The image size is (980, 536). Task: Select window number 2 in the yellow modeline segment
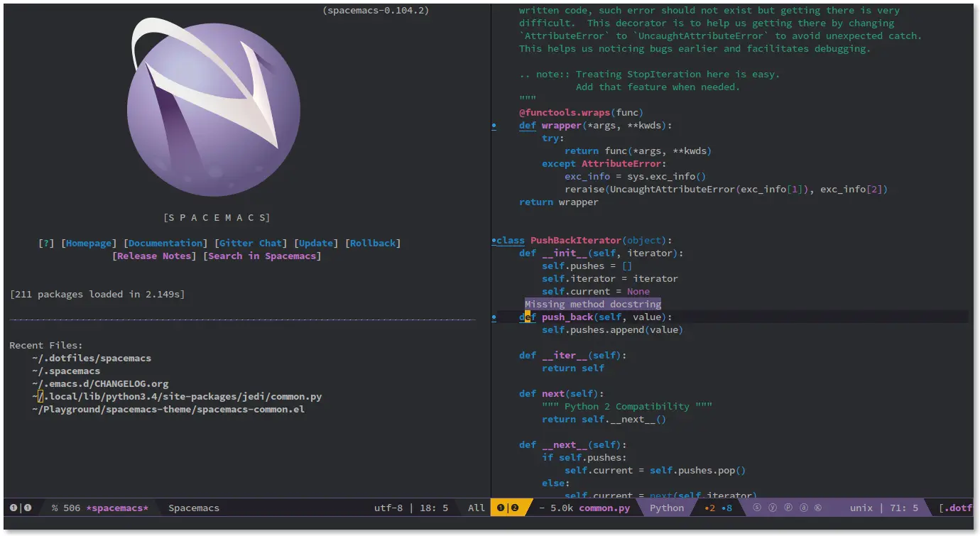pyautogui.click(x=515, y=508)
